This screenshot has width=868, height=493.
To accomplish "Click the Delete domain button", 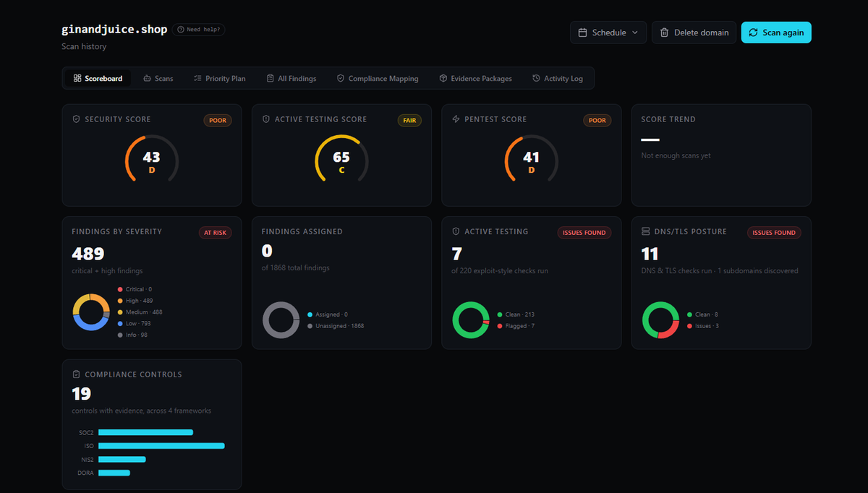I will click(x=694, y=33).
